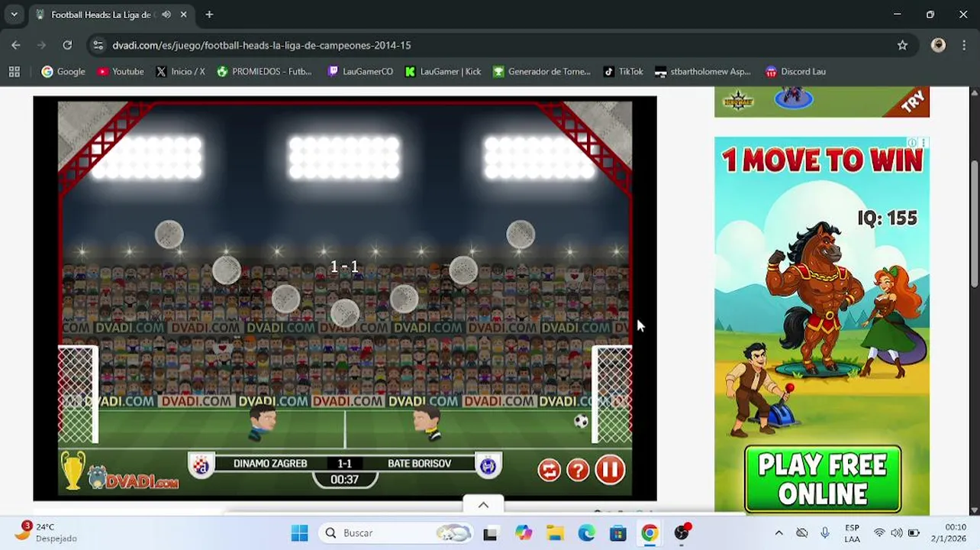980x550 pixels.
Task: Click the Dinamo Zagreb team crest
Action: coord(202,466)
